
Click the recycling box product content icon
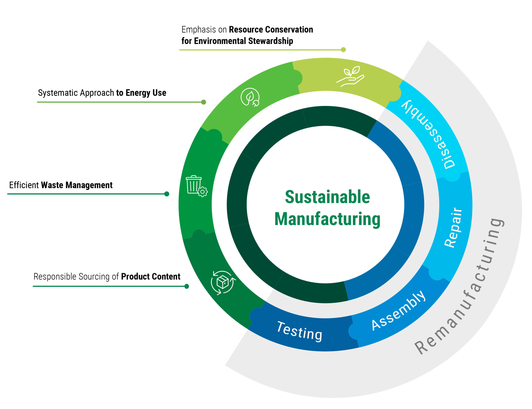[223, 282]
